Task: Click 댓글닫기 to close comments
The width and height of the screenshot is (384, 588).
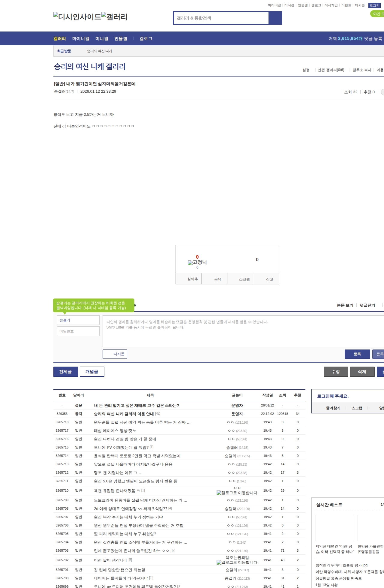Action: pyautogui.click(x=367, y=305)
